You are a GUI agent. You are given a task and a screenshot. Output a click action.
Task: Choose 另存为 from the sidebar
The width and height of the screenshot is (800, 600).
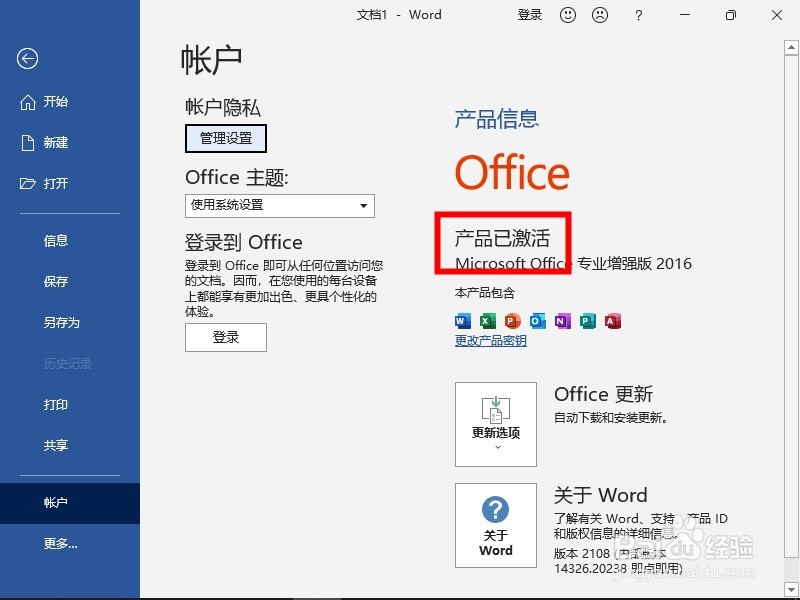(x=70, y=322)
